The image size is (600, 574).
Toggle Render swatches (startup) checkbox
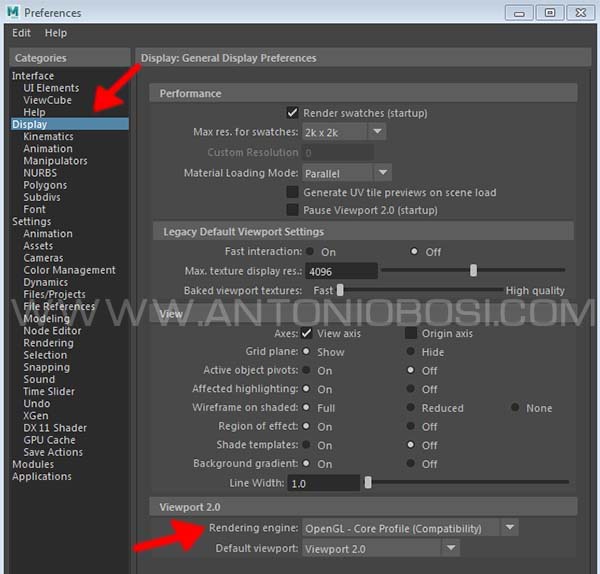coord(292,113)
